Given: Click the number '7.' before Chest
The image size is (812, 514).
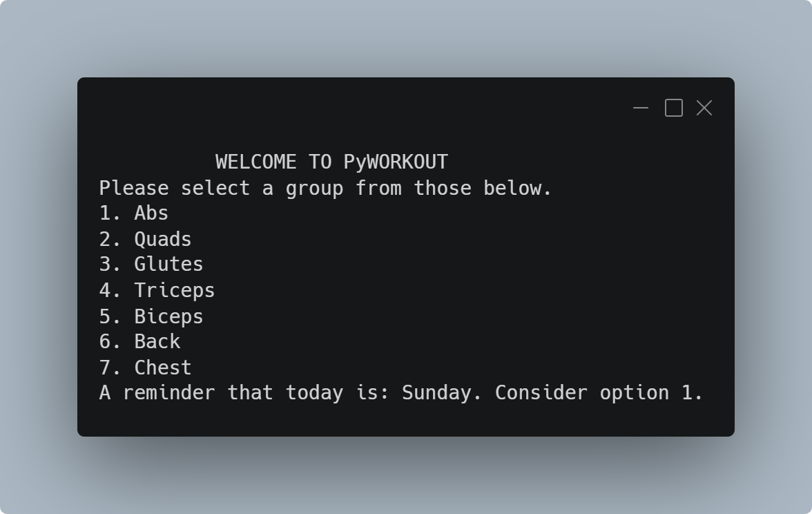Looking at the screenshot, I should click(x=110, y=368).
